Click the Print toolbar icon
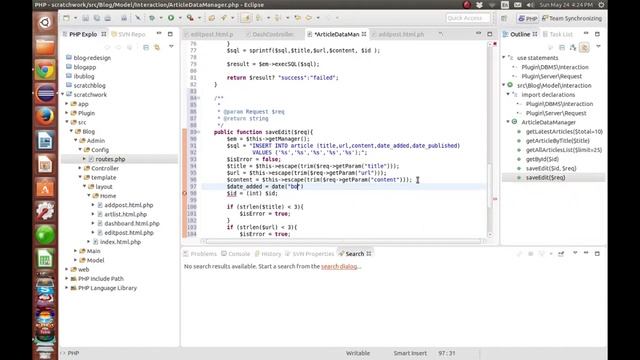The height and width of the screenshot is (360, 640). click(x=108, y=18)
